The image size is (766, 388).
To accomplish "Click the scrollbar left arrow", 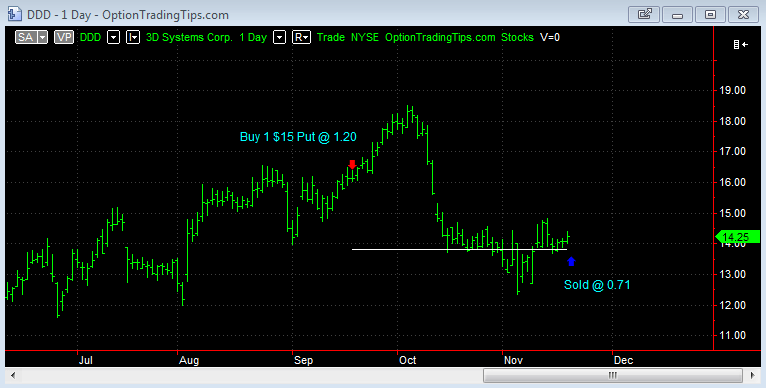I will (x=13, y=375).
